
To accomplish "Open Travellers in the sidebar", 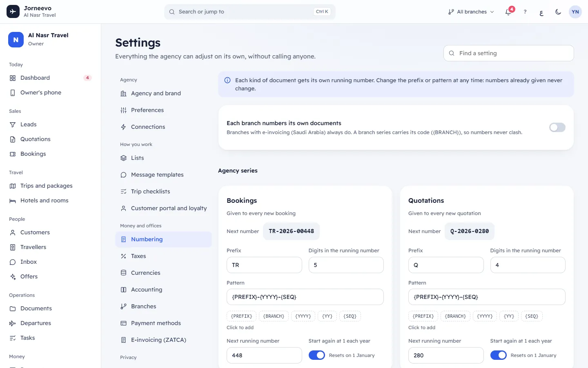I will 50,247.
